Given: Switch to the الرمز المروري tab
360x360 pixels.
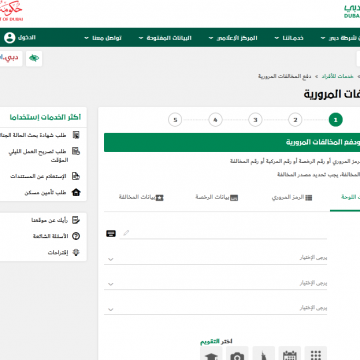Looking at the screenshot, I should [292, 197].
